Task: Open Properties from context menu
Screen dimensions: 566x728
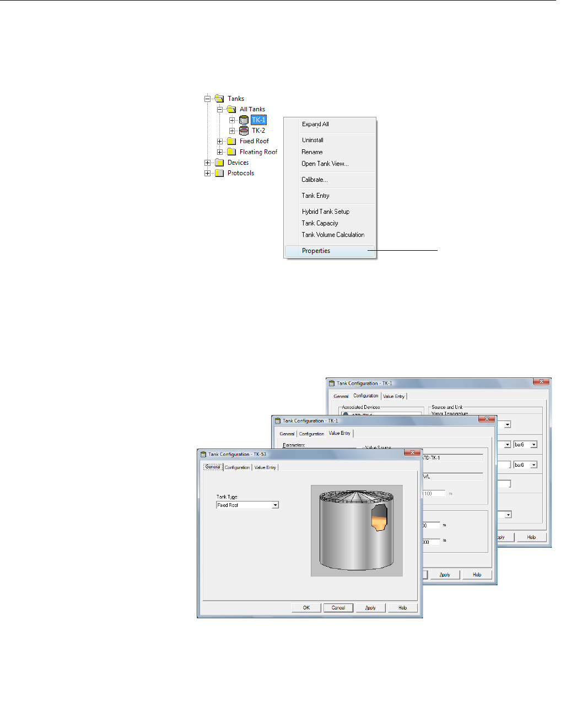Action: [x=330, y=251]
